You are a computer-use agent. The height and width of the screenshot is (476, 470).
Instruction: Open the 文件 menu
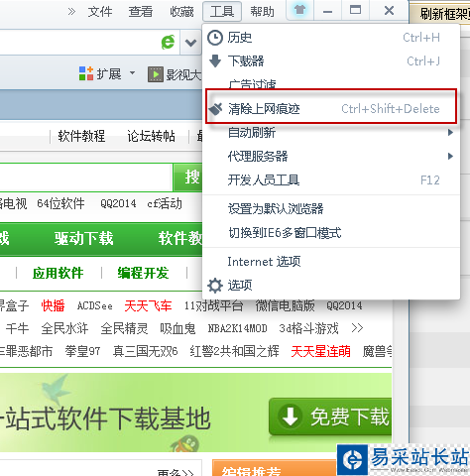pyautogui.click(x=100, y=12)
